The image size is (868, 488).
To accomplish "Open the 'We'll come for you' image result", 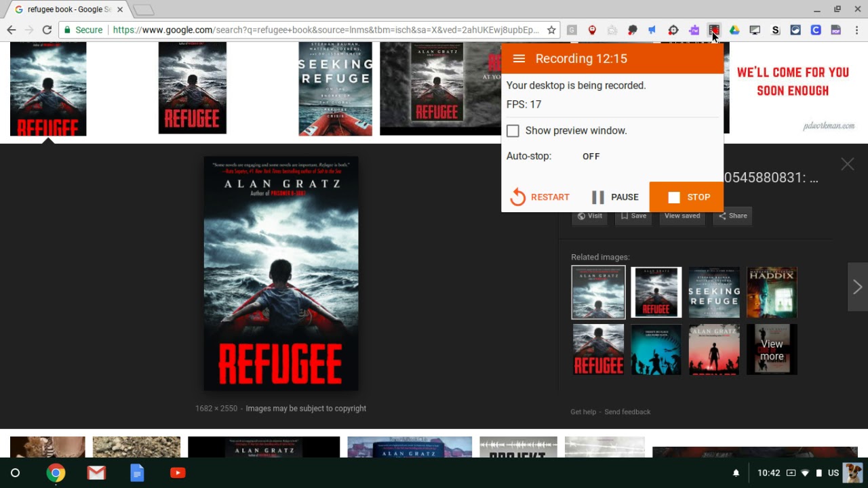I will [x=795, y=88].
